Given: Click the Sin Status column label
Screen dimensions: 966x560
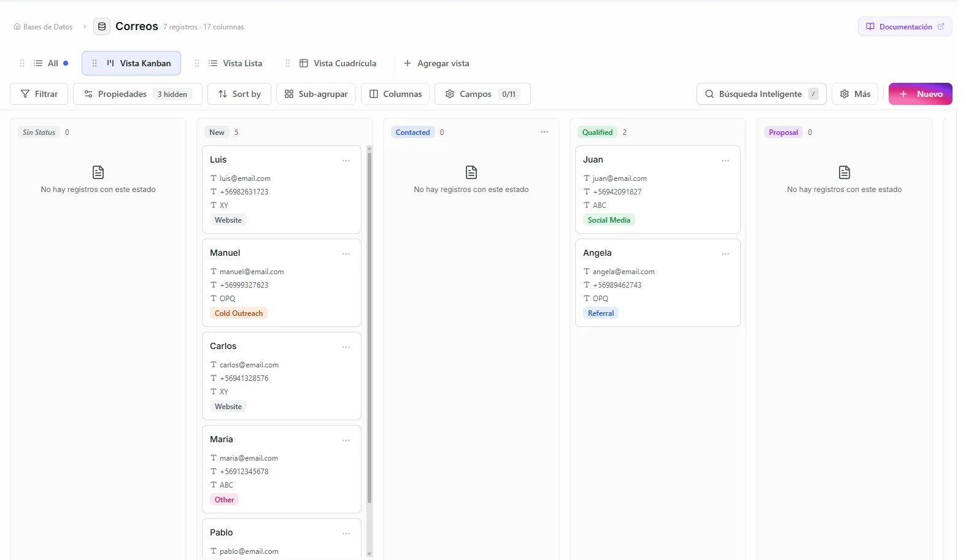Looking at the screenshot, I should point(39,132).
